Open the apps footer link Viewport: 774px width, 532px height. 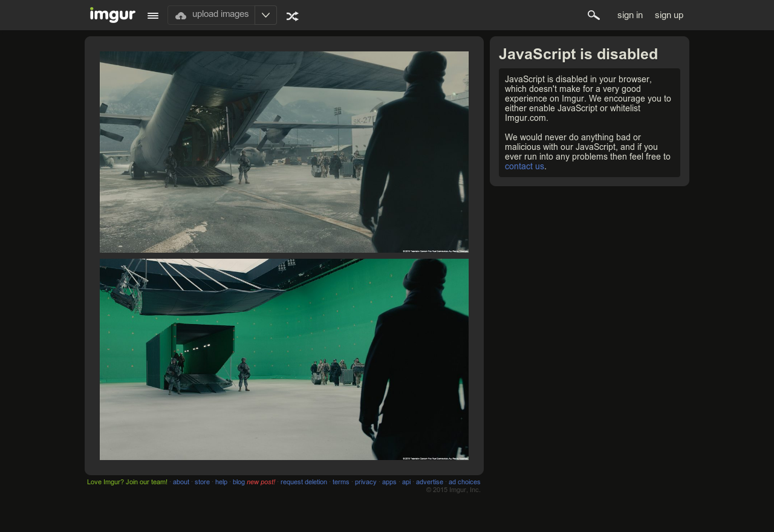389,482
